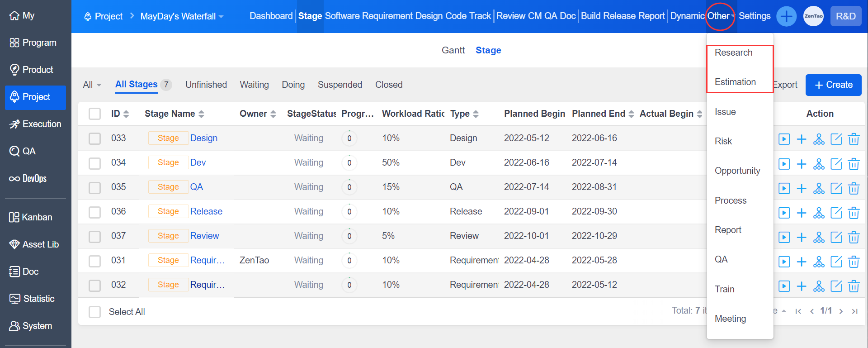Click the edit icon for the Release stage

tap(836, 213)
